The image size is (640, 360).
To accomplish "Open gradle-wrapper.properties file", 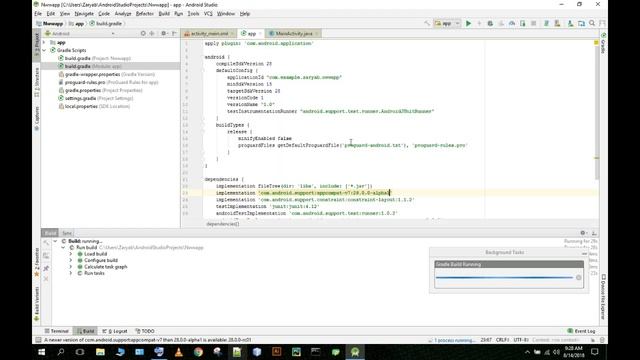I will [x=107, y=74].
